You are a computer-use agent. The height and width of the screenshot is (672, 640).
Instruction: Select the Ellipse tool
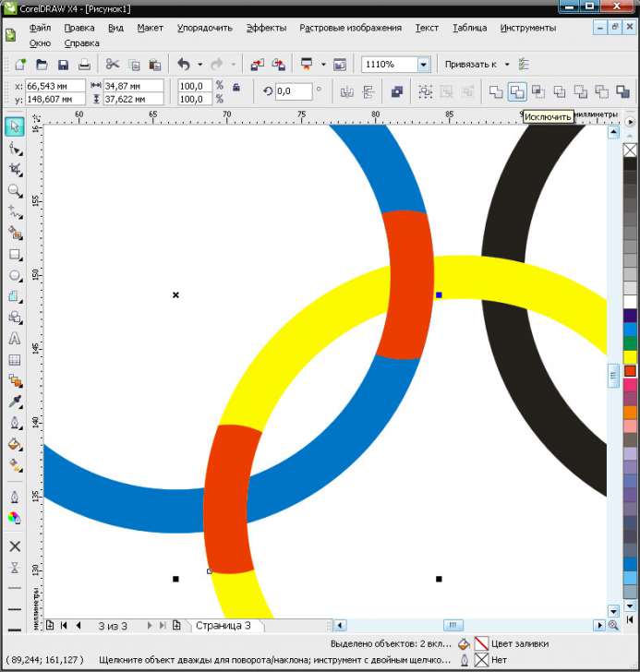tap(15, 275)
